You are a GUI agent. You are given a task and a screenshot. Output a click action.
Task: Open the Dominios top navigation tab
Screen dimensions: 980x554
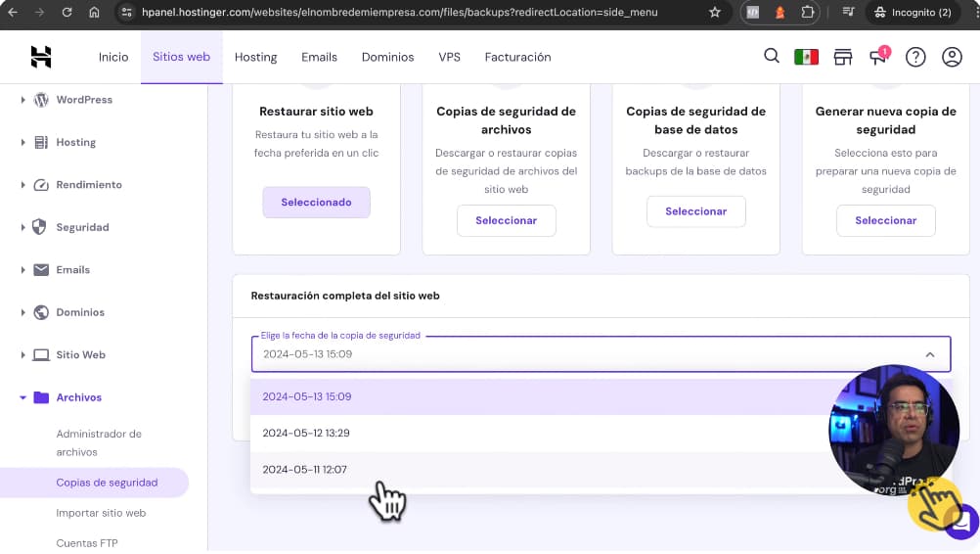pos(387,57)
